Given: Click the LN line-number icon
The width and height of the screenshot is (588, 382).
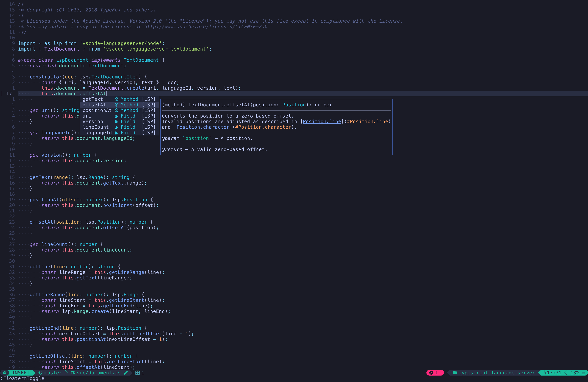Looking at the screenshot, I should 545,373.
